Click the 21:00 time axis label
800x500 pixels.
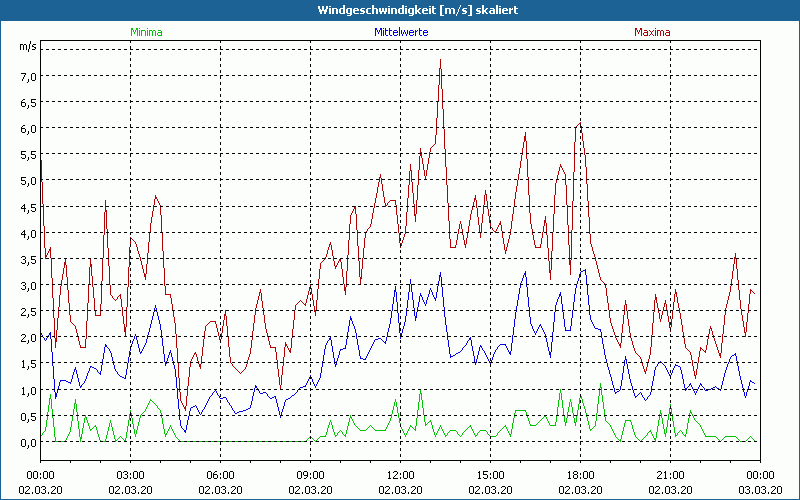[x=670, y=476]
